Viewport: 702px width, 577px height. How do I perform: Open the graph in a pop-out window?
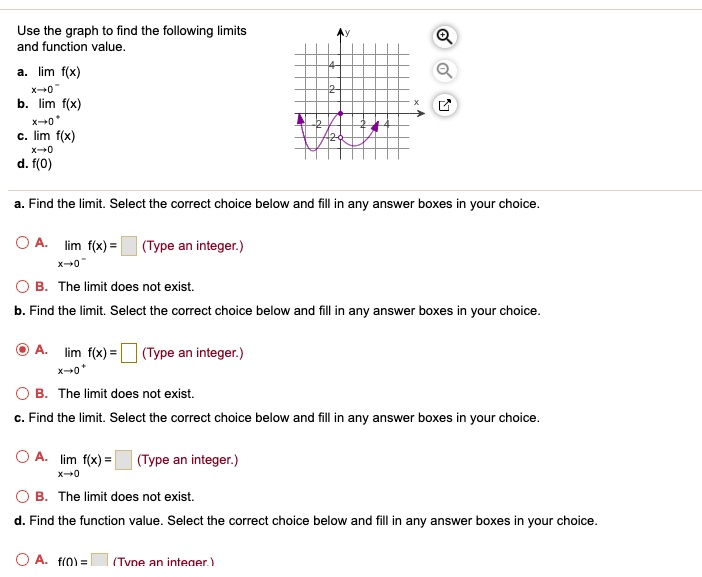click(x=445, y=103)
